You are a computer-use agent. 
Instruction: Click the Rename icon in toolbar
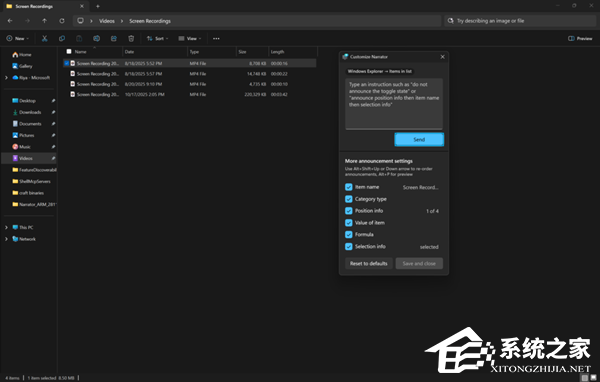(96, 38)
